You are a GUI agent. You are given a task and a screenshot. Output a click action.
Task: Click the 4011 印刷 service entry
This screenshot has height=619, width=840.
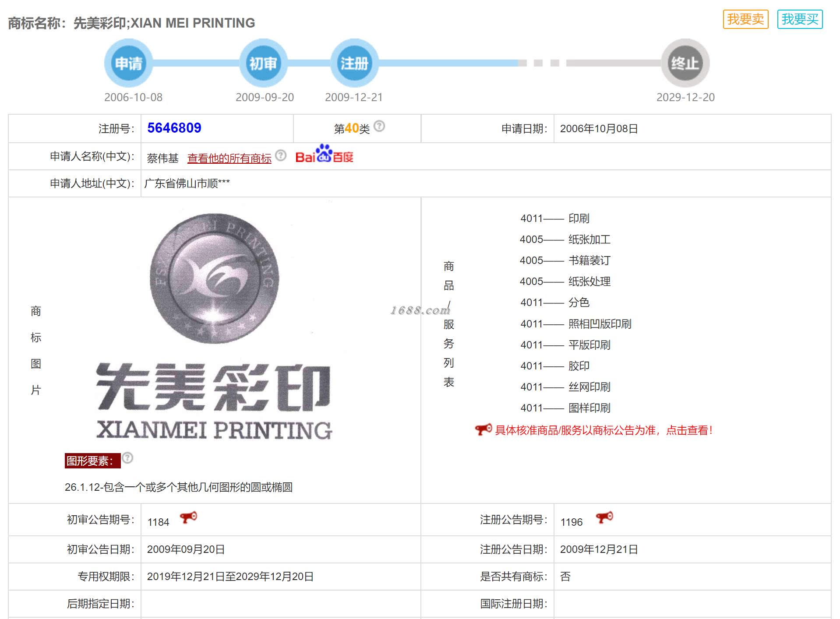click(555, 218)
